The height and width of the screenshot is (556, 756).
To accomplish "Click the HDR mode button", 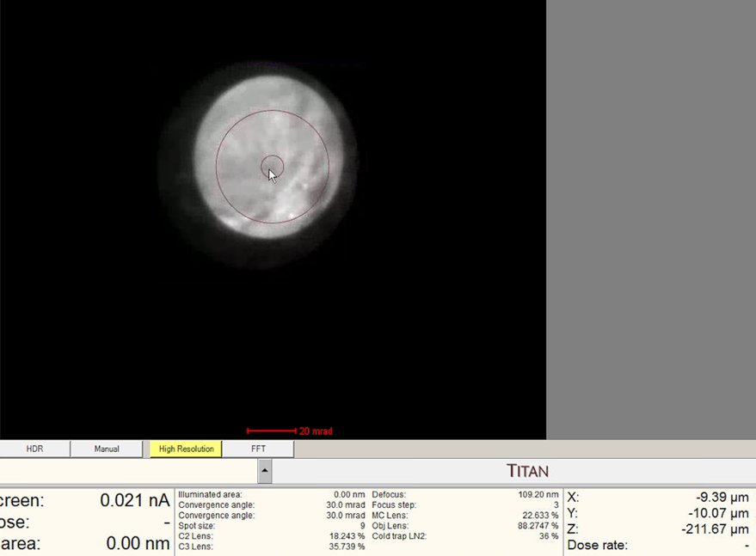I will (x=34, y=449).
